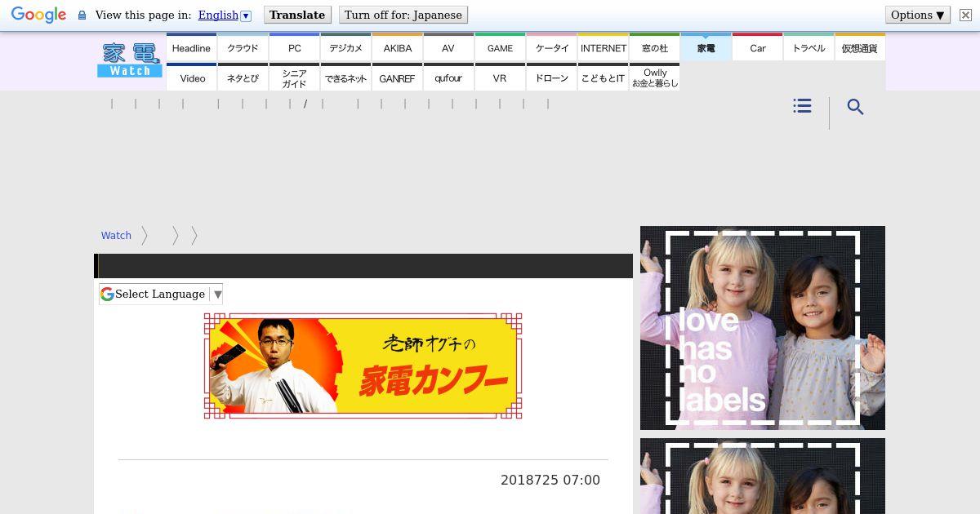The image size is (980, 514).
Task: Open the ドローン tab
Action: (x=551, y=78)
